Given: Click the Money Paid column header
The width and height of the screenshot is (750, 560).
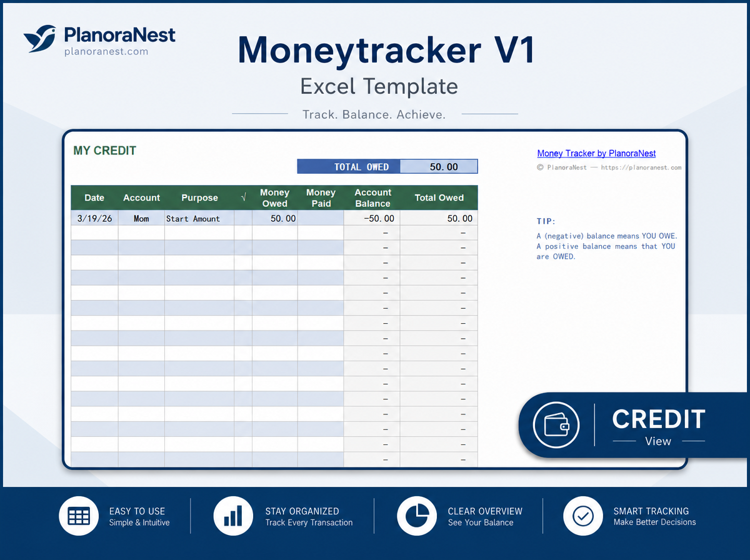Looking at the screenshot, I should (321, 197).
